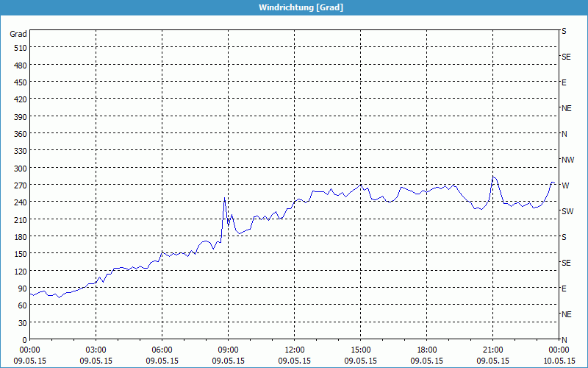The image size is (588, 368).
Task: Click the 10.05.15 date label
Action: point(559,361)
